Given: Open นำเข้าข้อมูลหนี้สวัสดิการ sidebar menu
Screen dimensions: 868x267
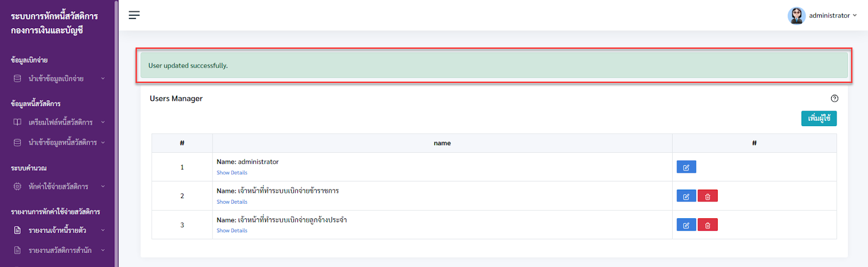Looking at the screenshot, I should 59,142.
